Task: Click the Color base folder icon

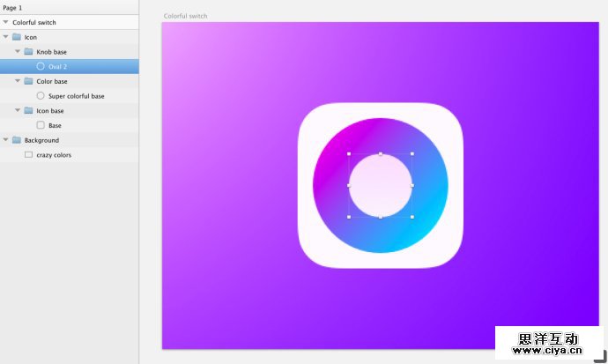Action: tap(29, 81)
